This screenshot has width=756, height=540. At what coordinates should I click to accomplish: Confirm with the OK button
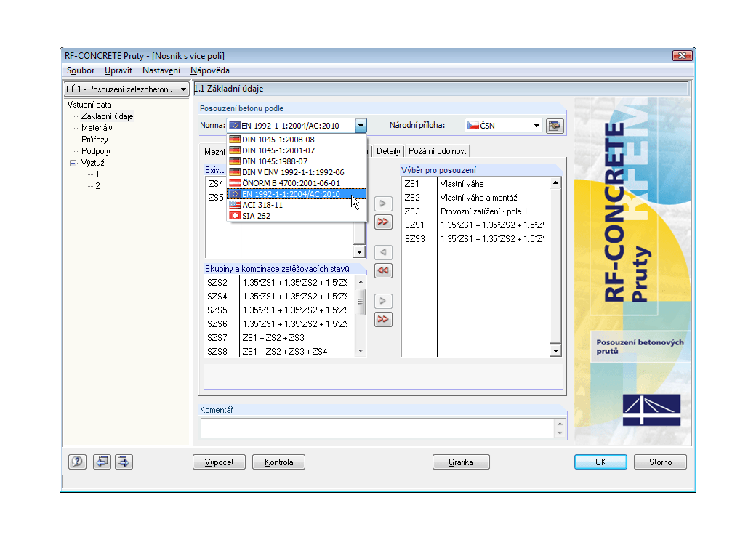(600, 462)
